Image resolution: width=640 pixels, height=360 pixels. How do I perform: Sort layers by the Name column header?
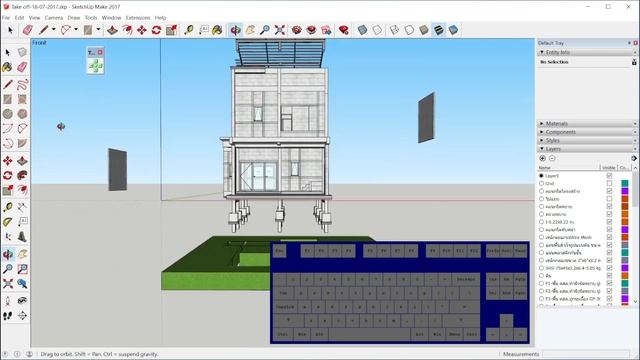(569, 168)
